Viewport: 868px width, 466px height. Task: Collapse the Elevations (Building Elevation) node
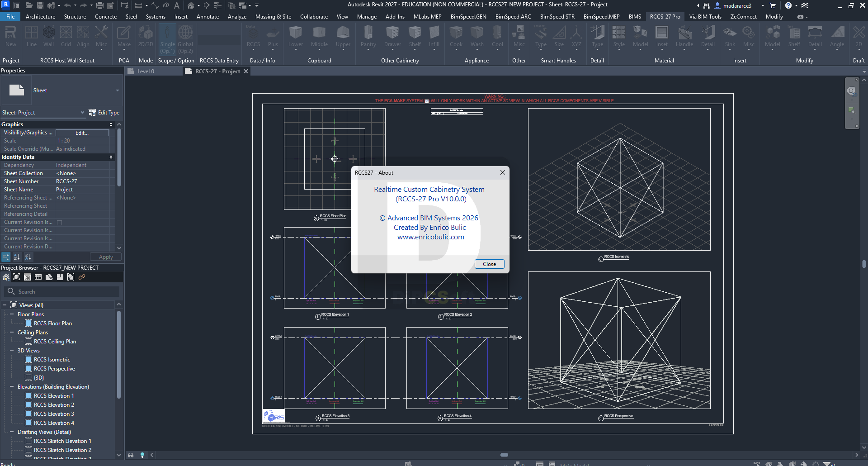[12, 387]
